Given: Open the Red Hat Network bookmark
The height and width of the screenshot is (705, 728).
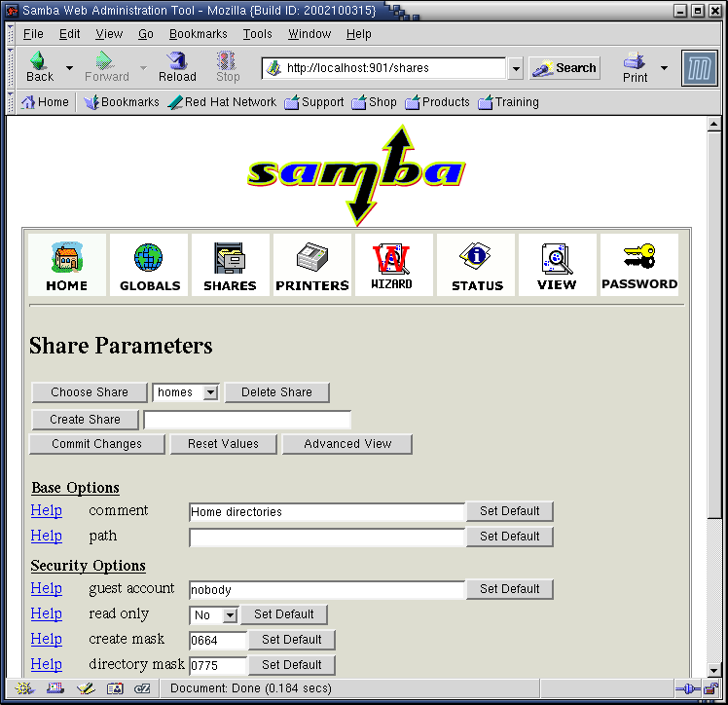Looking at the screenshot, I should pos(222,102).
